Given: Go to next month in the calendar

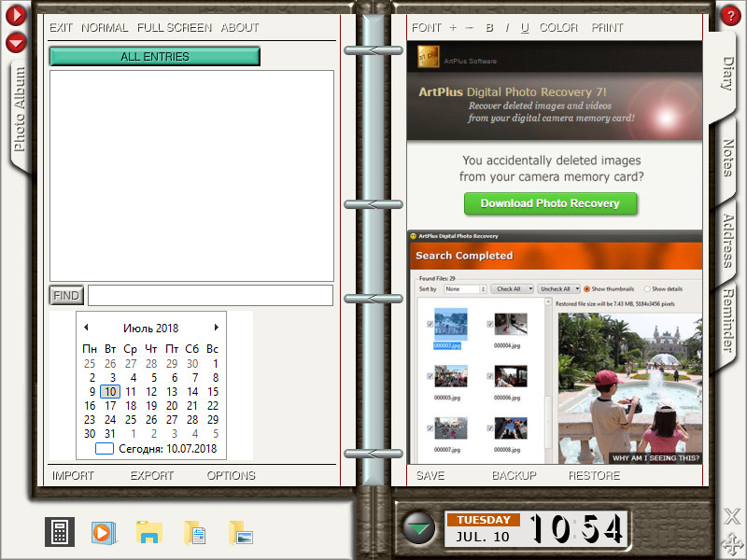Looking at the screenshot, I should (217, 328).
